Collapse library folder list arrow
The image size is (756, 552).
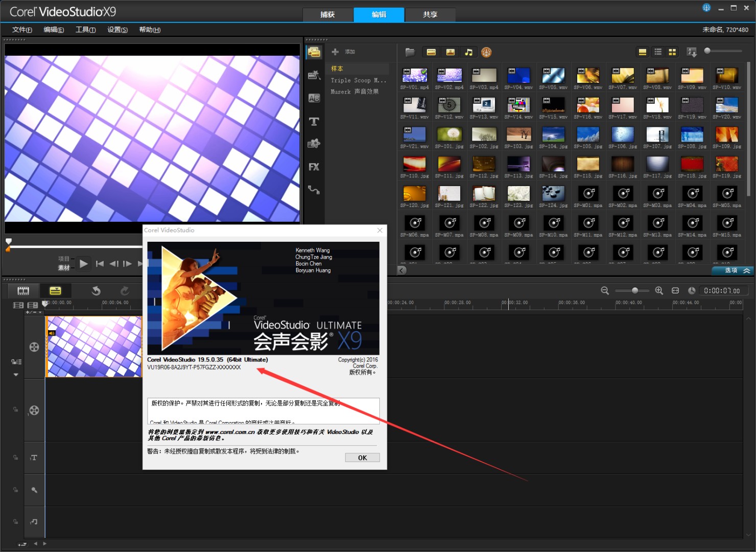(402, 270)
